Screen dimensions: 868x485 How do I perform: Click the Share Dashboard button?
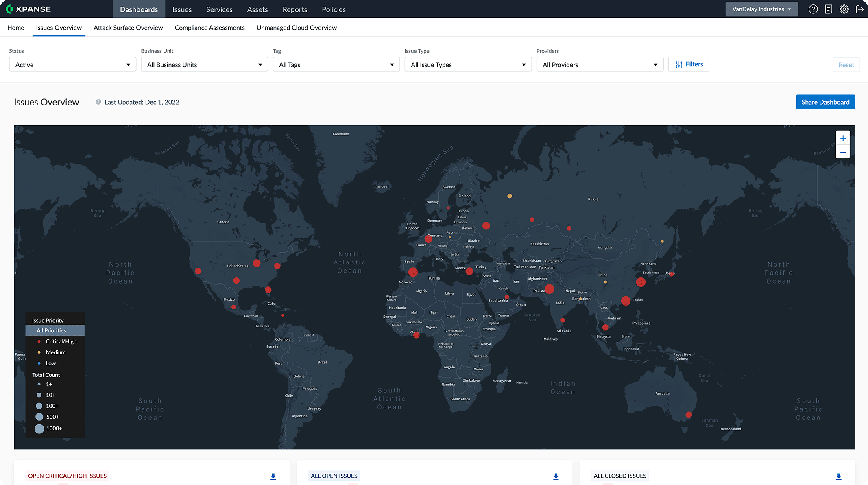pos(825,102)
